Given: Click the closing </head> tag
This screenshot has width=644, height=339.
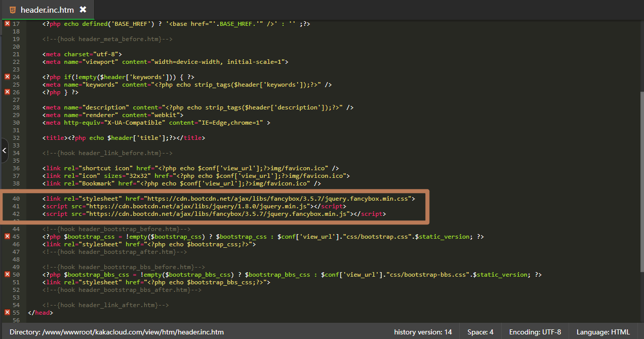Looking at the screenshot, I should coord(41,313).
